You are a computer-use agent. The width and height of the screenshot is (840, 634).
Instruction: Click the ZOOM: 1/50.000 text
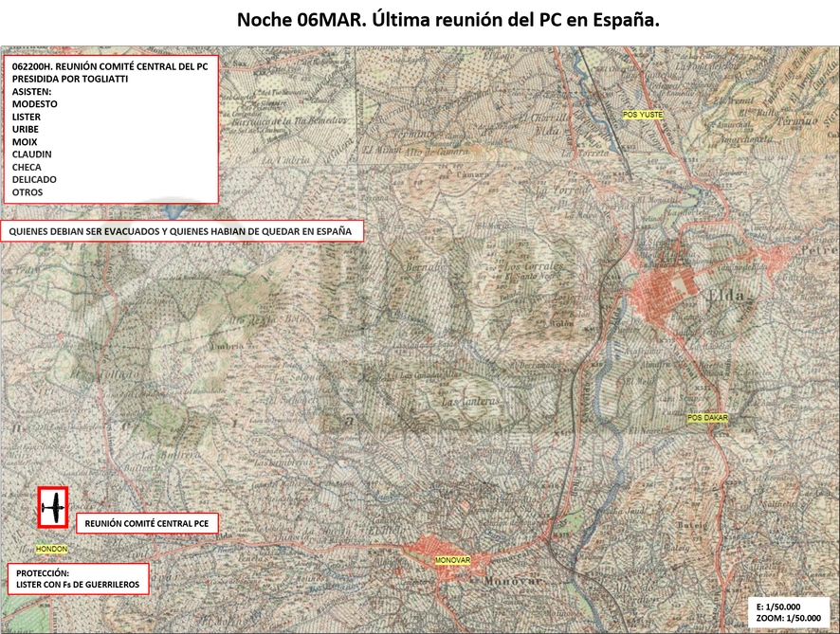tap(788, 618)
